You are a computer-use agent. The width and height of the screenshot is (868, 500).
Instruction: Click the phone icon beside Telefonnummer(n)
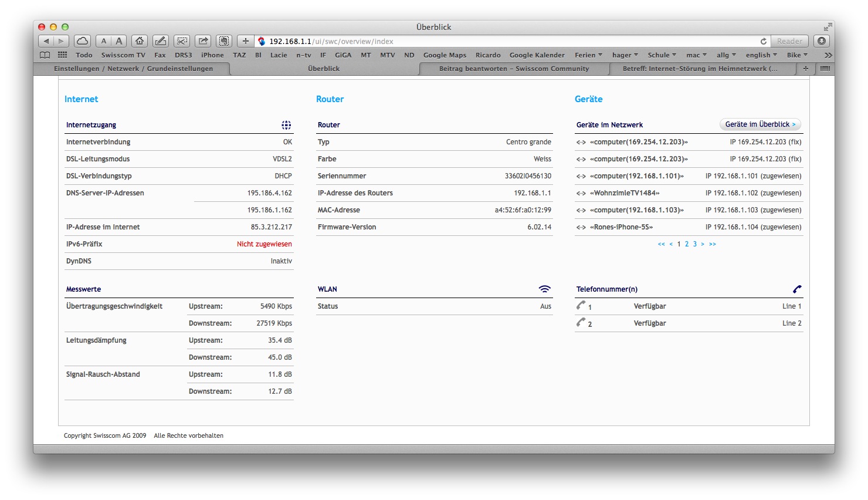coord(797,289)
